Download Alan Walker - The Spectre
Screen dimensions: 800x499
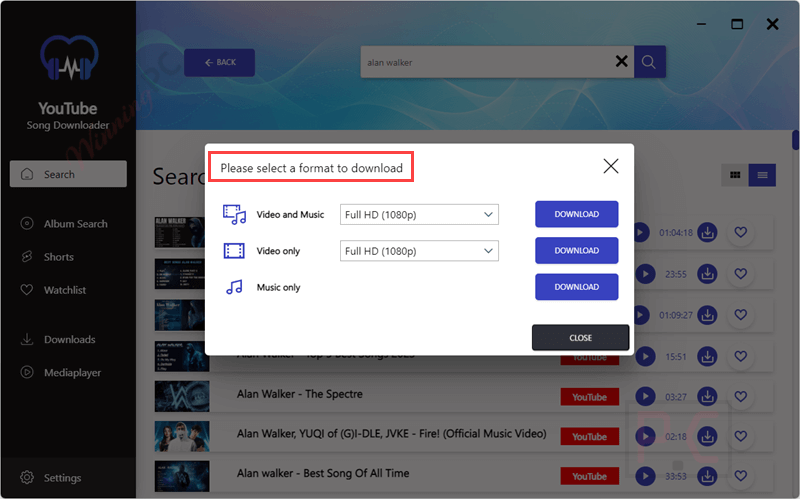click(x=707, y=396)
